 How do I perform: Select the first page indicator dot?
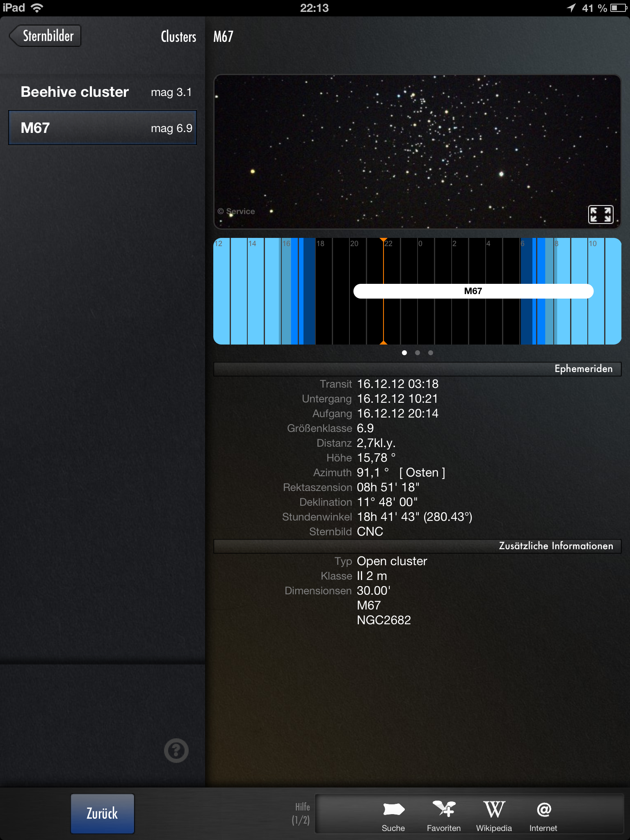coord(404,353)
